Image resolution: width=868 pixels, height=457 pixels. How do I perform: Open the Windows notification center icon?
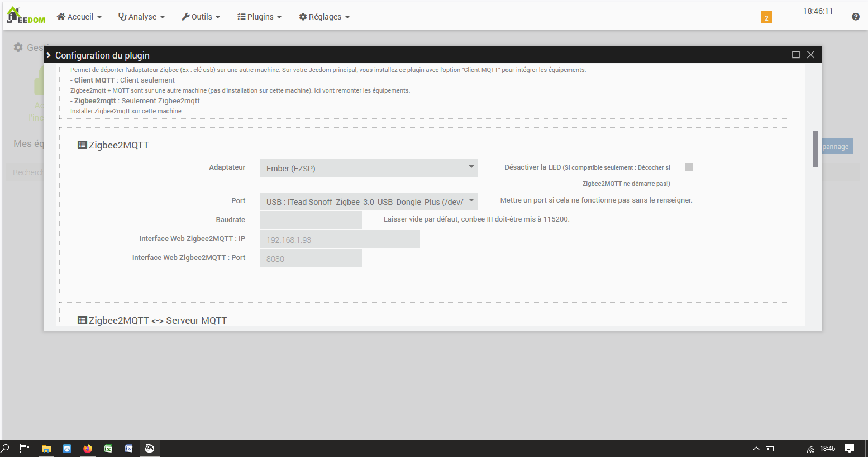point(850,449)
